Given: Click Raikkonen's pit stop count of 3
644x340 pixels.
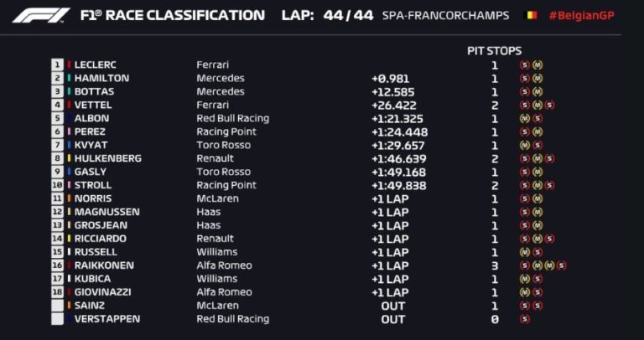Looking at the screenshot, I should click(x=495, y=265).
